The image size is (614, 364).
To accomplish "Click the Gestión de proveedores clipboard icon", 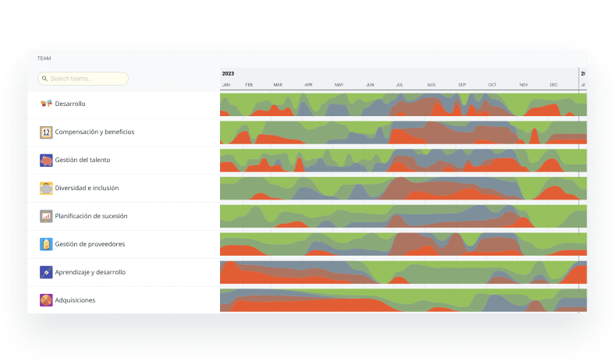I will [x=46, y=244].
